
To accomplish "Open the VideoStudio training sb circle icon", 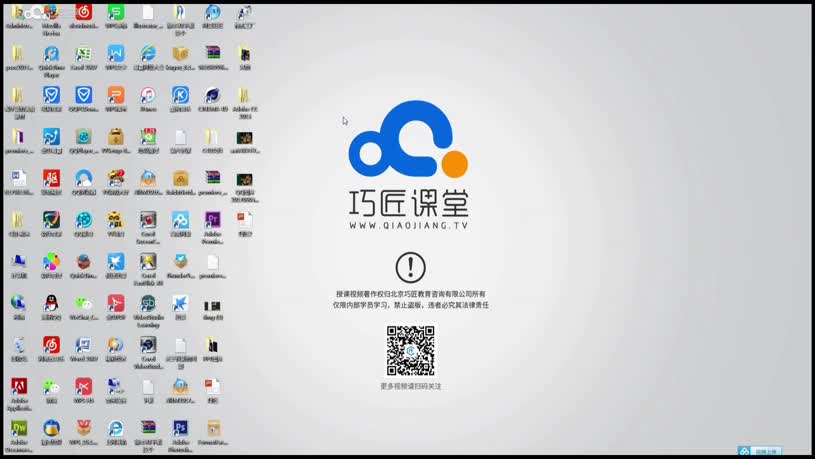I will tap(148, 303).
